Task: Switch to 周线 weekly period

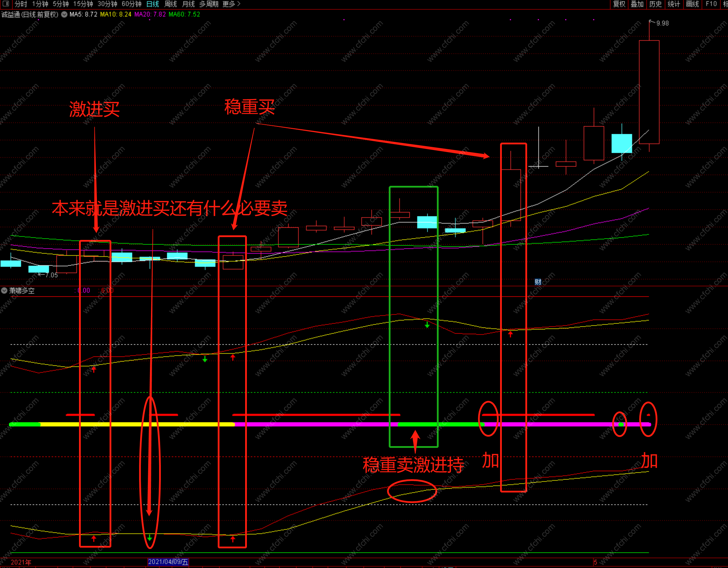Action: click(171, 4)
